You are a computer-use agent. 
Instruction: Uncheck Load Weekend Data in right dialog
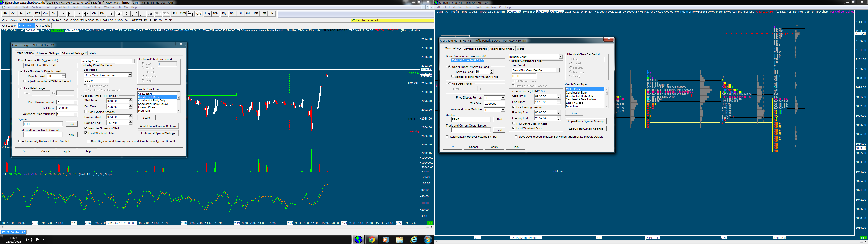click(514, 128)
